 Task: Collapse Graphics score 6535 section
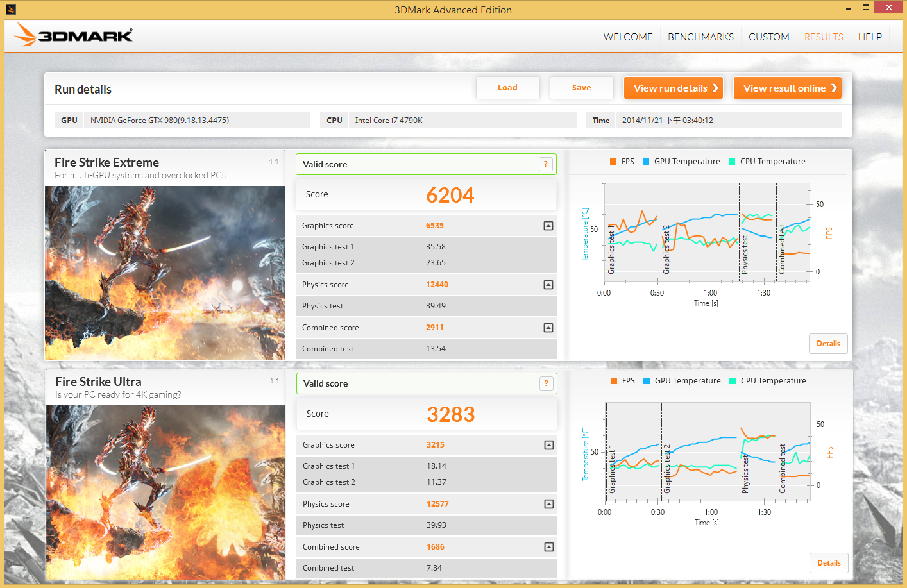[548, 226]
